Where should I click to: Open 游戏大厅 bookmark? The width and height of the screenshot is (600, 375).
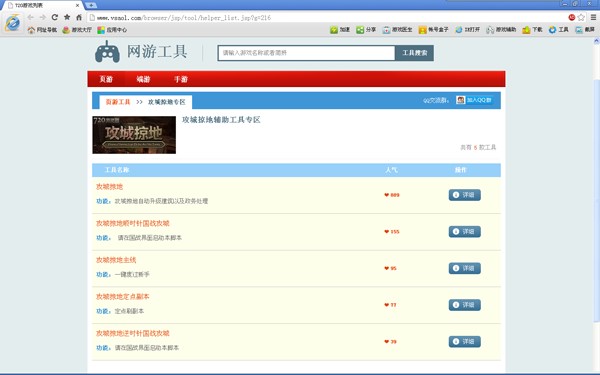pyautogui.click(x=77, y=29)
